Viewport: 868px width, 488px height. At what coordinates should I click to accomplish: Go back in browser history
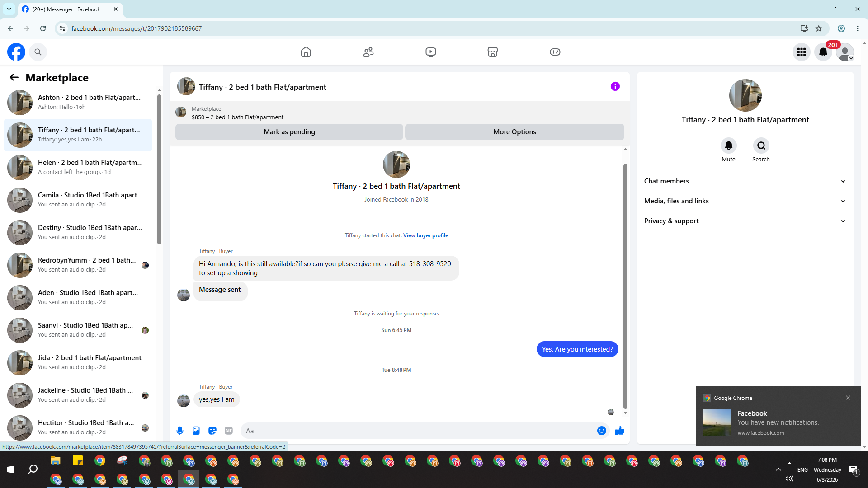10,28
